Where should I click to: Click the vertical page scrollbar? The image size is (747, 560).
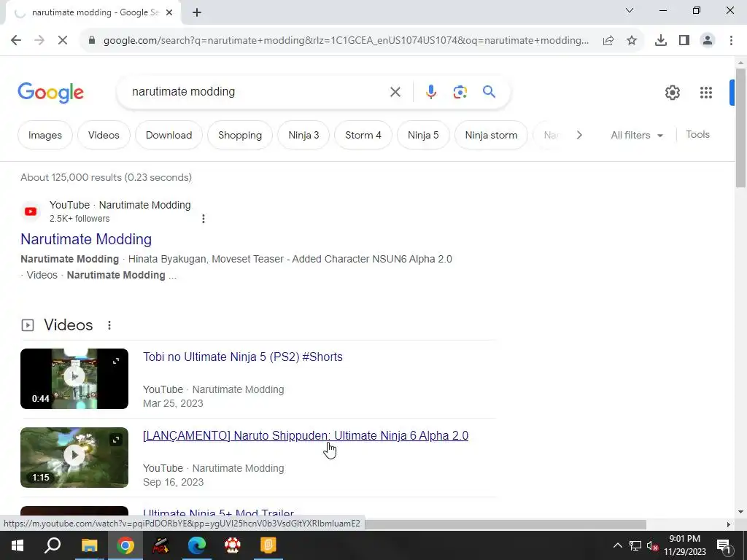click(740, 128)
